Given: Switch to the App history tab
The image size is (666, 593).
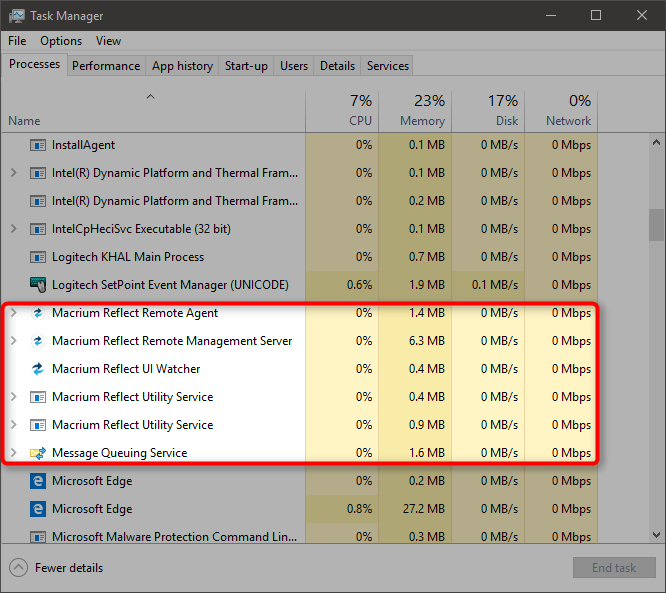Looking at the screenshot, I should point(182,66).
